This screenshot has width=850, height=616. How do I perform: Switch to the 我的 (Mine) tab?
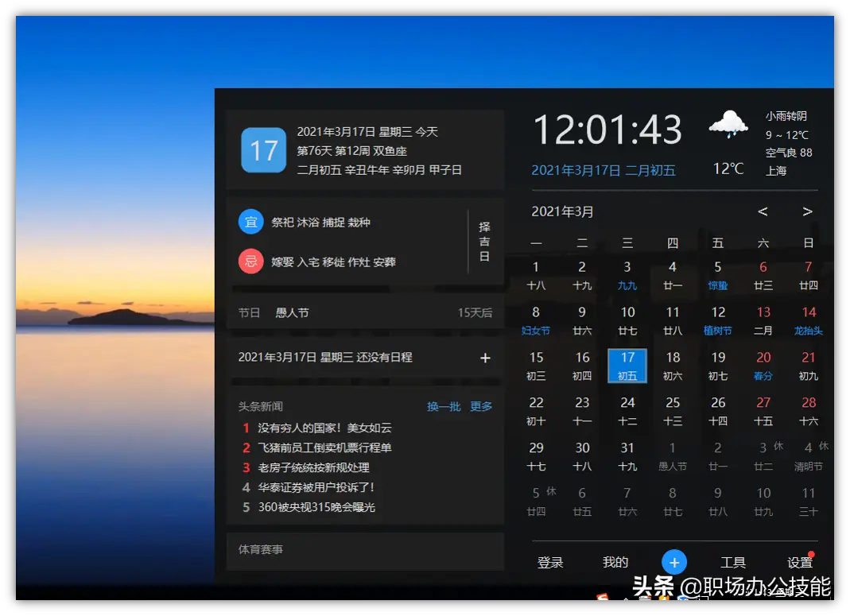click(615, 561)
